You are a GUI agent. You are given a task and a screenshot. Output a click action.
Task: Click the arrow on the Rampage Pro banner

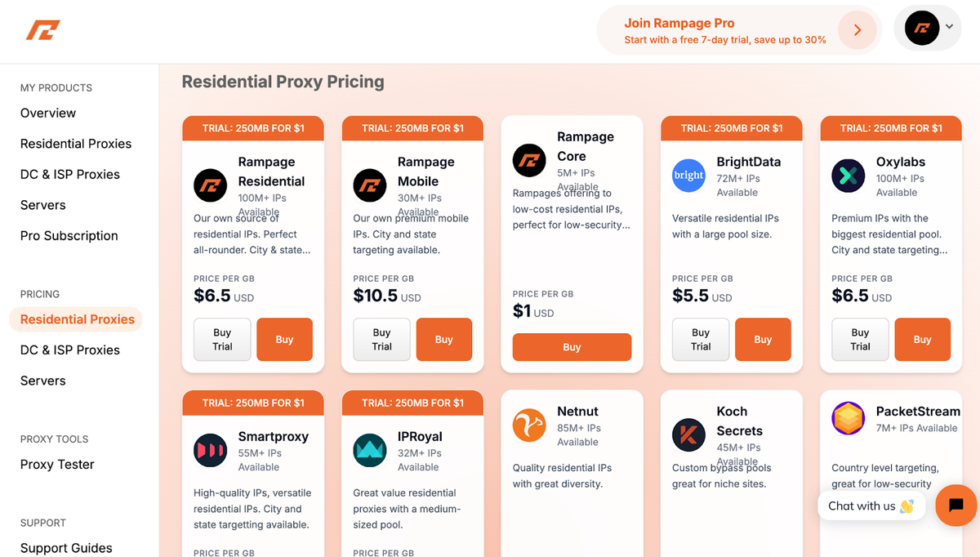coord(856,30)
